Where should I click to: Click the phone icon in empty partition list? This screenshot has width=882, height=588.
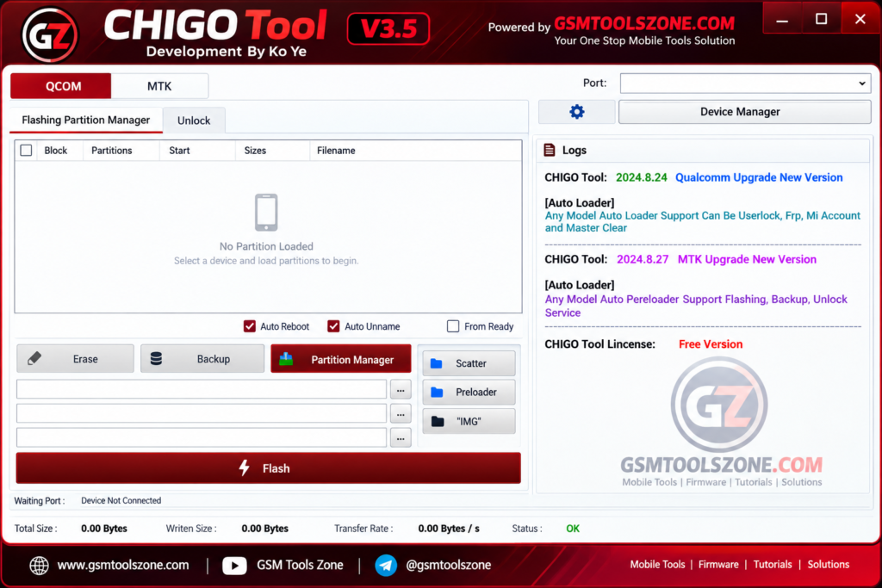pyautogui.click(x=266, y=213)
